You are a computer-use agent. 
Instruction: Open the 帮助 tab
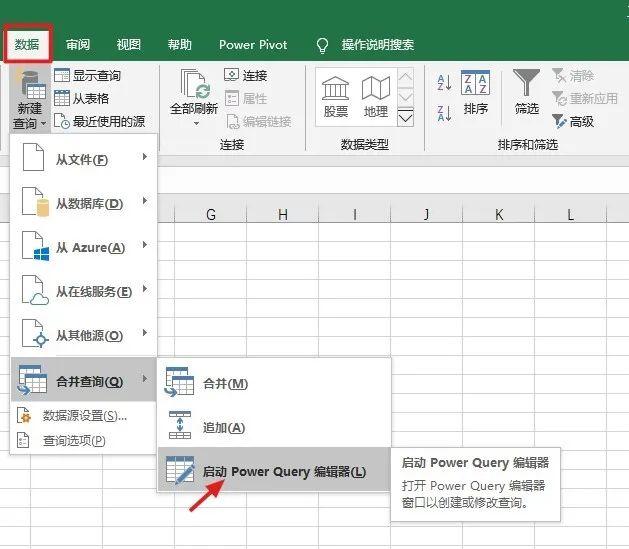pos(180,44)
